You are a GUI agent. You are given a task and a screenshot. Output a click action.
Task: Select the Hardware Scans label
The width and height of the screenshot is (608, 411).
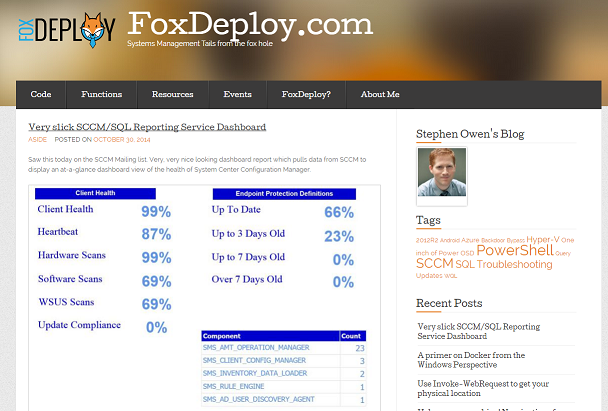pos(72,255)
